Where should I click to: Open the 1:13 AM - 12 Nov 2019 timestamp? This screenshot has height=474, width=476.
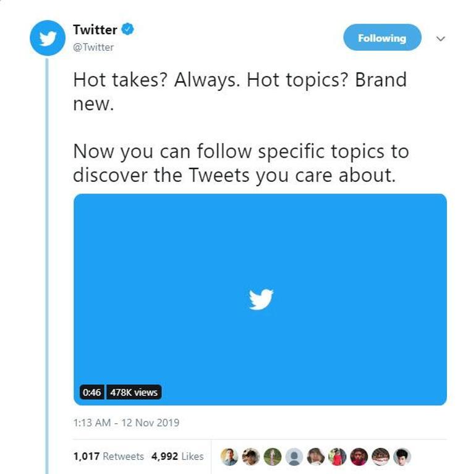click(126, 423)
